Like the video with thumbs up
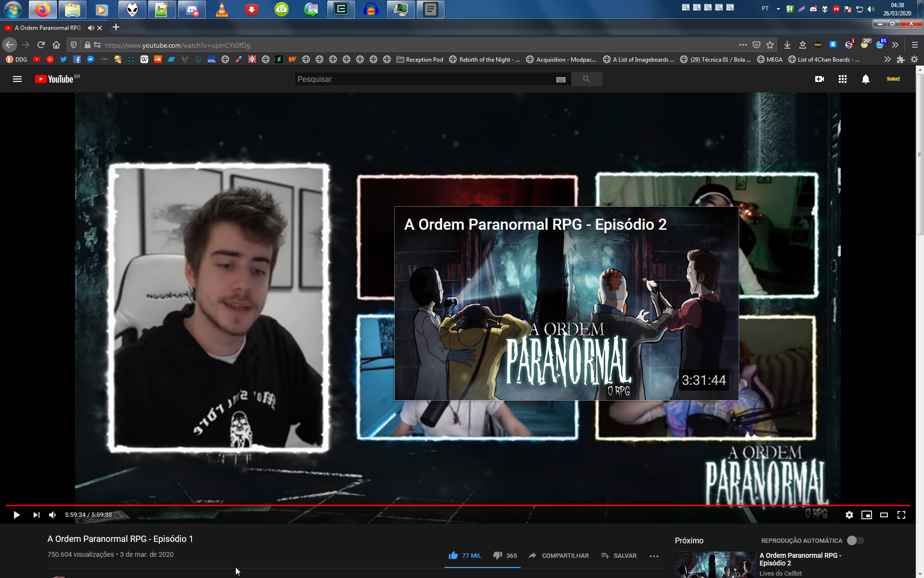 [x=453, y=555]
